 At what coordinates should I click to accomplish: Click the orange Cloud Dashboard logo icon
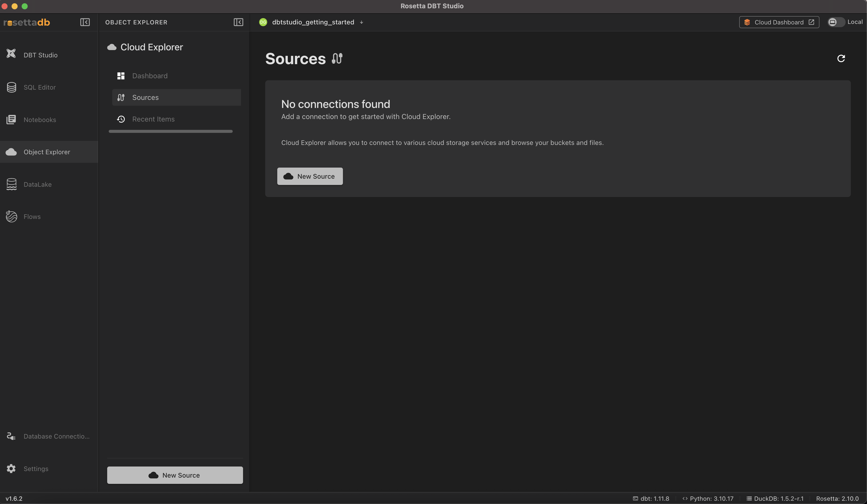[x=747, y=22]
